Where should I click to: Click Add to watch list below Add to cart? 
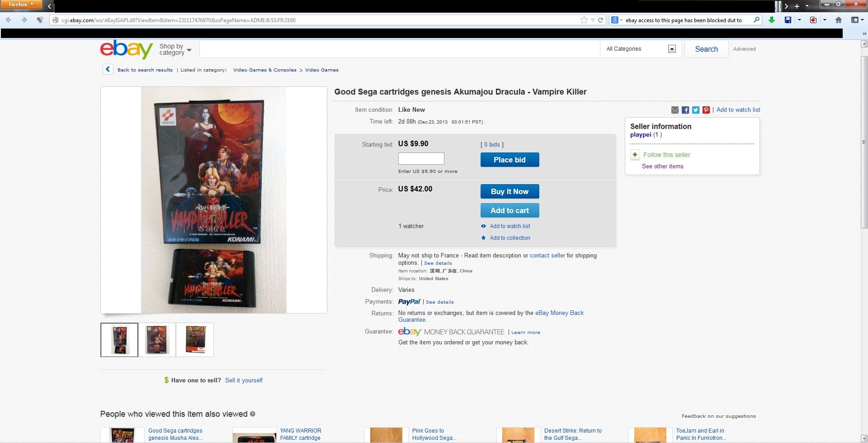point(510,226)
